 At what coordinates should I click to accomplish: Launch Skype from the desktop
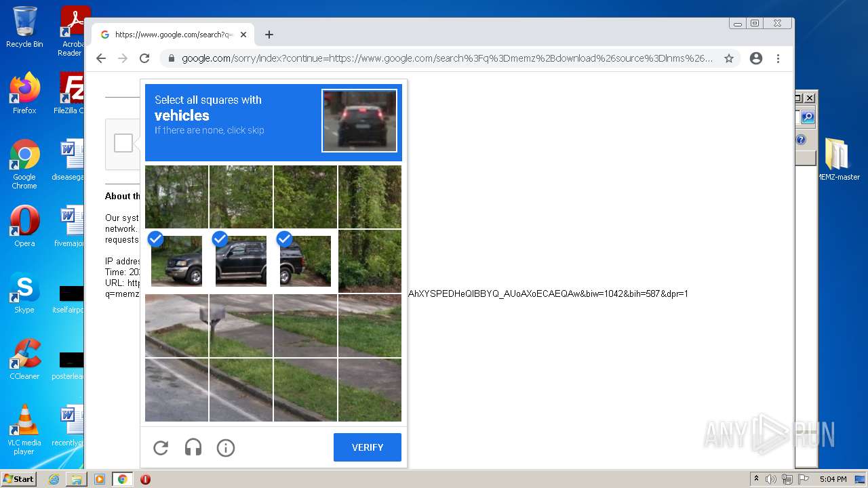24,293
